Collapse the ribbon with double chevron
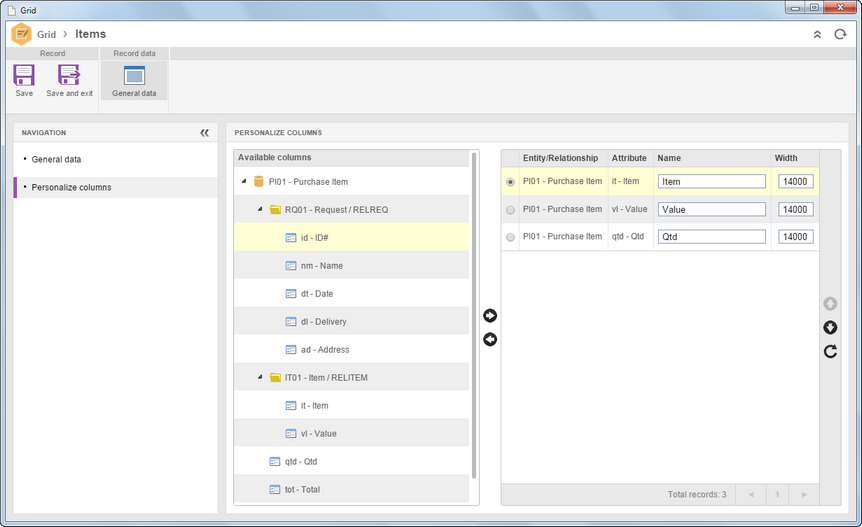This screenshot has height=527, width=862. [x=817, y=35]
